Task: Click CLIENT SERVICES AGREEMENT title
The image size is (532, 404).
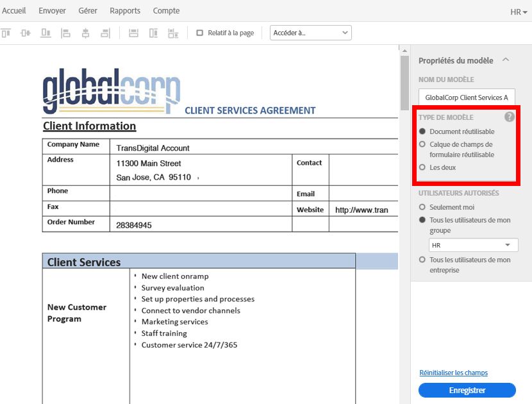Action: pos(250,111)
